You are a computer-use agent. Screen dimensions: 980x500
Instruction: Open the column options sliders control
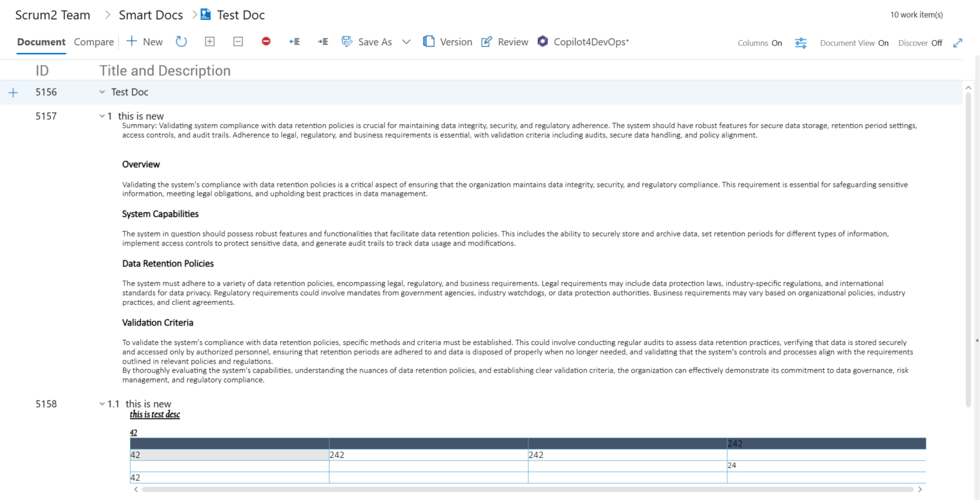801,42
